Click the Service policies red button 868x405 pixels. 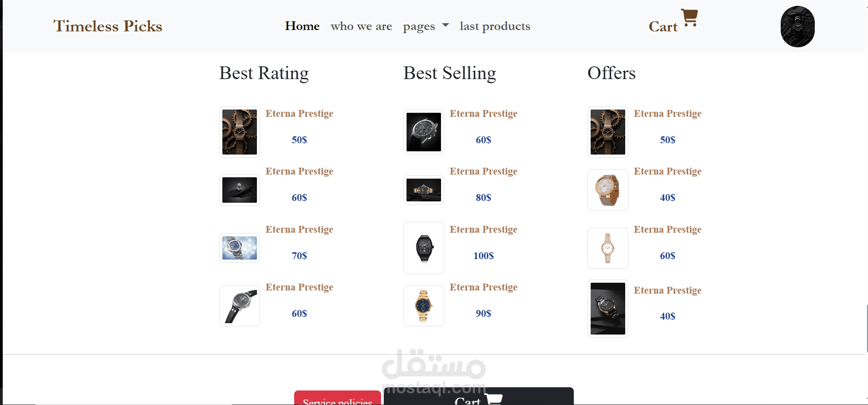337,398
